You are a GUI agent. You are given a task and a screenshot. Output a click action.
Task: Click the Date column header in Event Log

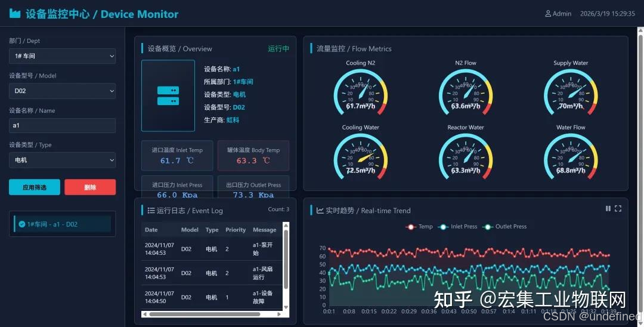(151, 230)
